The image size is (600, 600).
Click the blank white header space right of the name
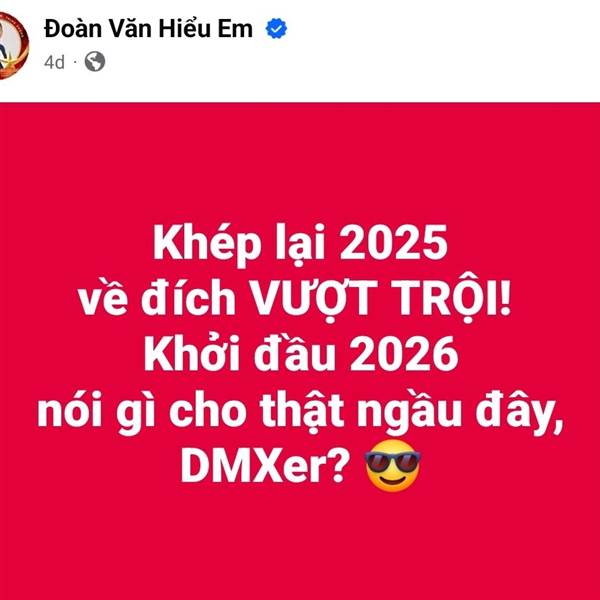pos(440,46)
